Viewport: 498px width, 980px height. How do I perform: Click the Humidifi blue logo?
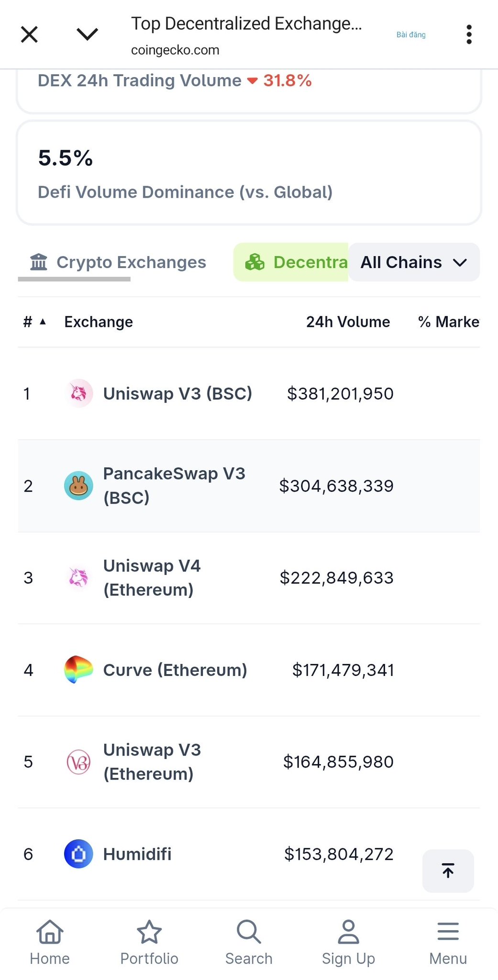click(x=78, y=854)
